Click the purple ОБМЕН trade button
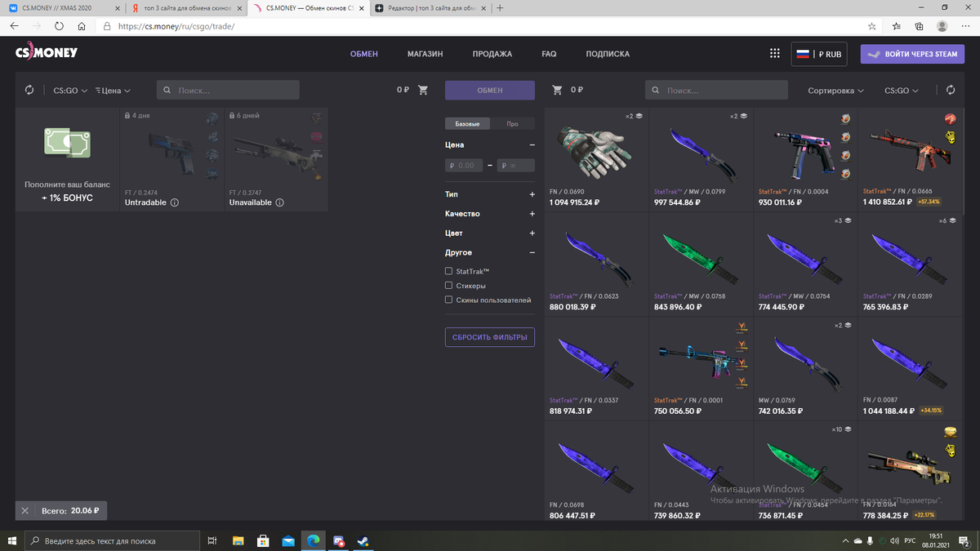The image size is (980, 551). click(490, 90)
